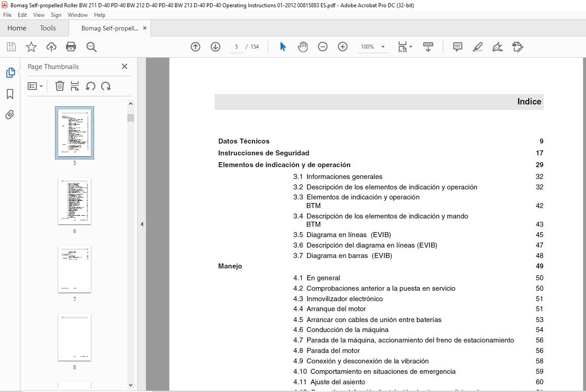Open the Window menu
Image resolution: width=586 pixels, height=392 pixels.
click(78, 15)
